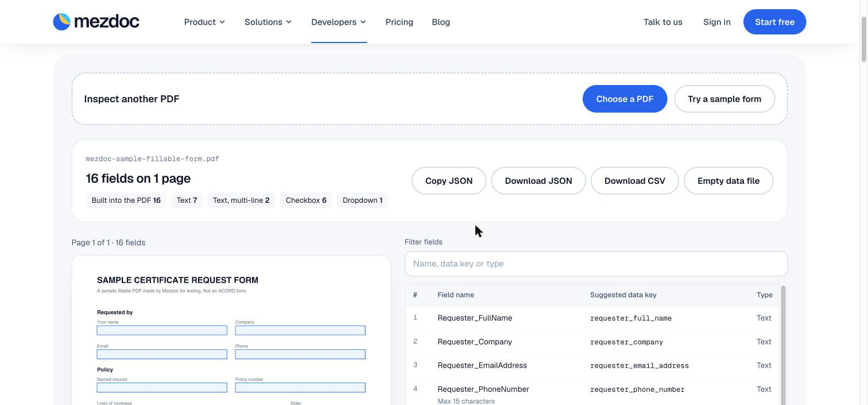Click the Start free button
The height and width of the screenshot is (405, 868).
[774, 22]
